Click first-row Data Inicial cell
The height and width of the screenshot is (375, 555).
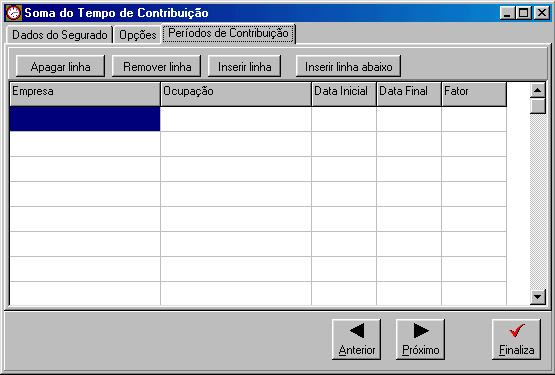click(x=344, y=119)
